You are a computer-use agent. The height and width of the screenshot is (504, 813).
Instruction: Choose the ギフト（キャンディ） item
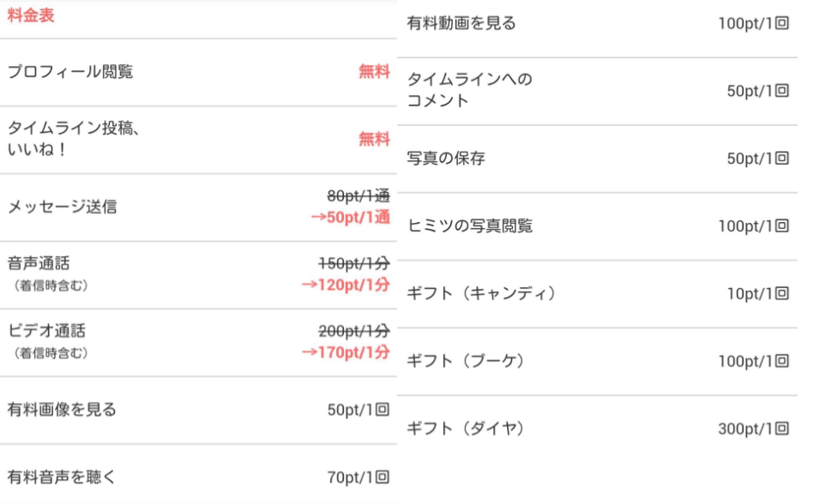(482, 293)
